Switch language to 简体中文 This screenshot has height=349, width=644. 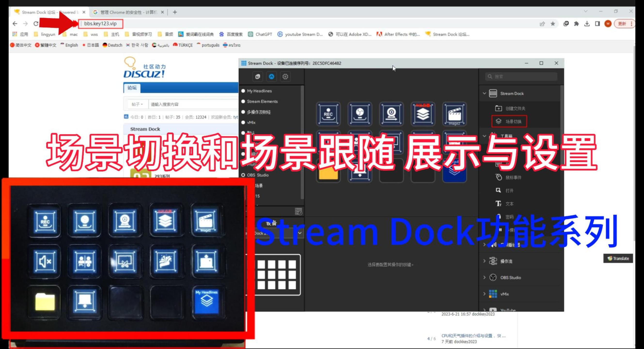tap(21, 45)
